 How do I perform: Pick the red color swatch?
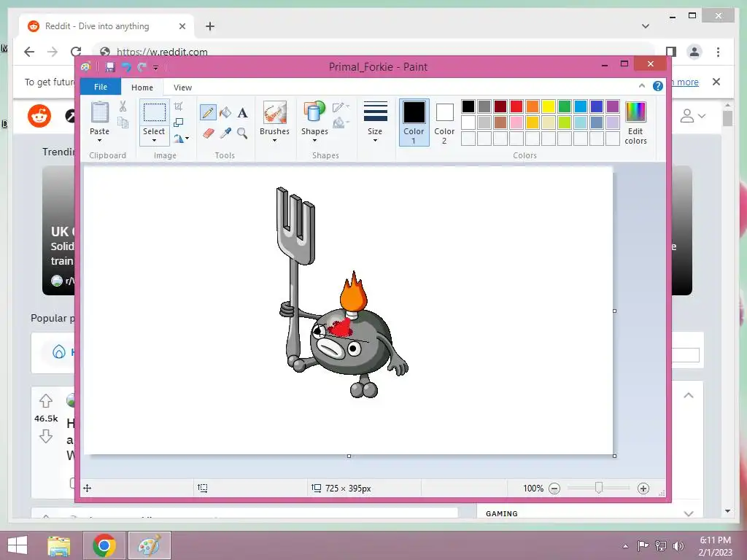(x=516, y=106)
